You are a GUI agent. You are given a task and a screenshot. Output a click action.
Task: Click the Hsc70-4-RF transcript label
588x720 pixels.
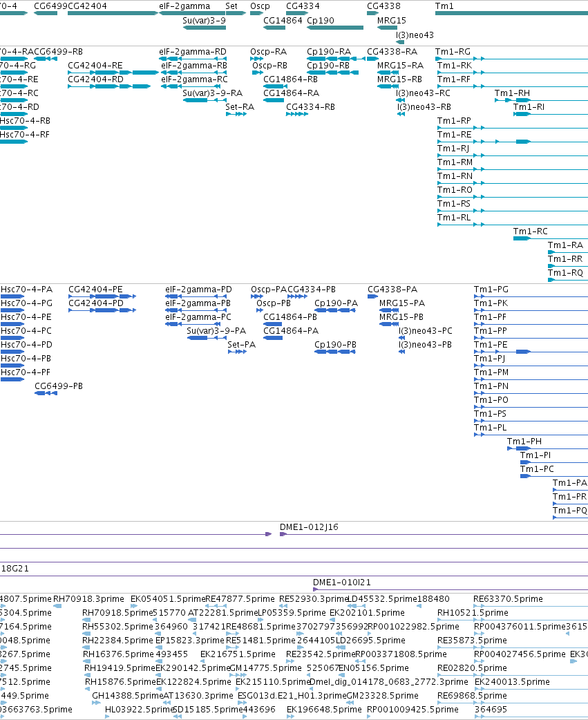[25, 135]
